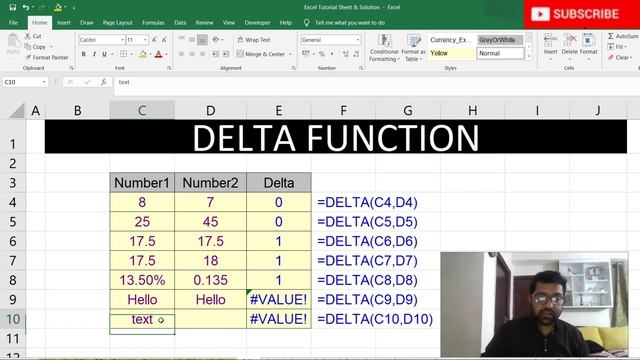Image resolution: width=640 pixels, height=360 pixels.
Task: Click the Undo arrow in the title bar
Action: pyautogui.click(x=26, y=7)
